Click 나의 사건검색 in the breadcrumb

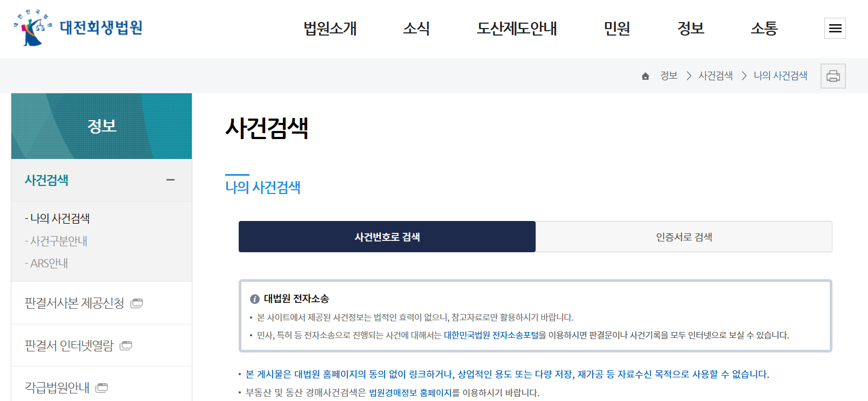point(780,76)
